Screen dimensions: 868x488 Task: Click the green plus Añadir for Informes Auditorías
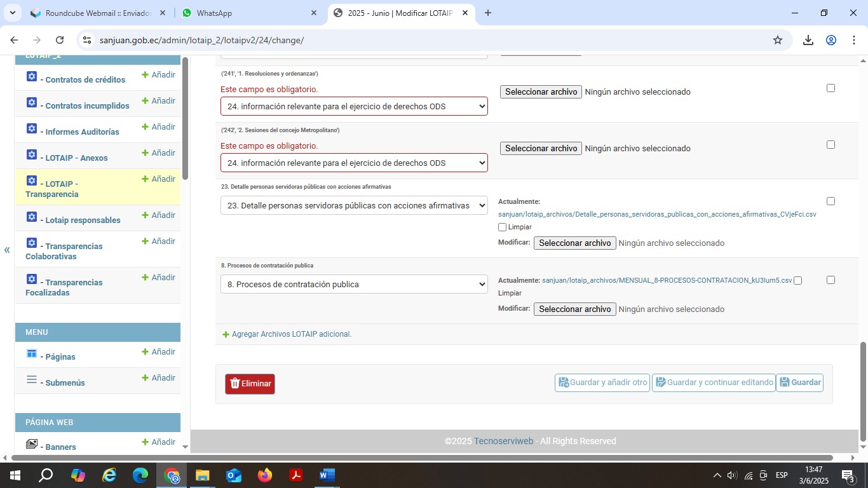(x=158, y=127)
